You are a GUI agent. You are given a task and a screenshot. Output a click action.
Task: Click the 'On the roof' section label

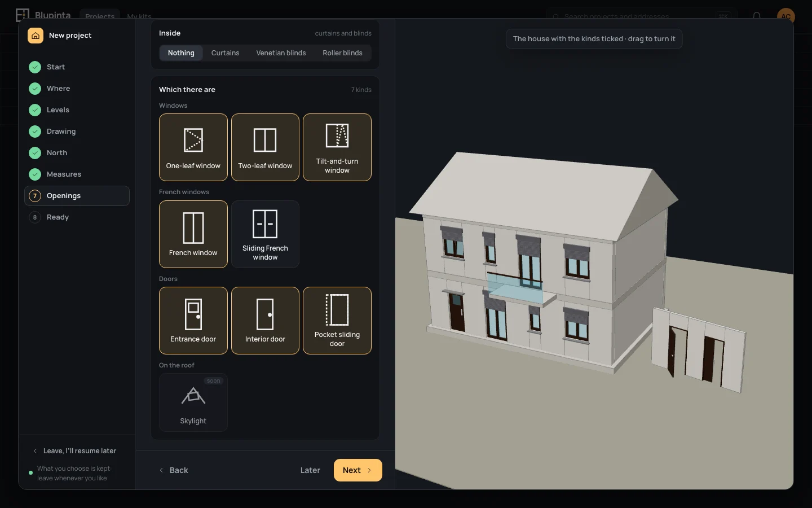coord(176,365)
